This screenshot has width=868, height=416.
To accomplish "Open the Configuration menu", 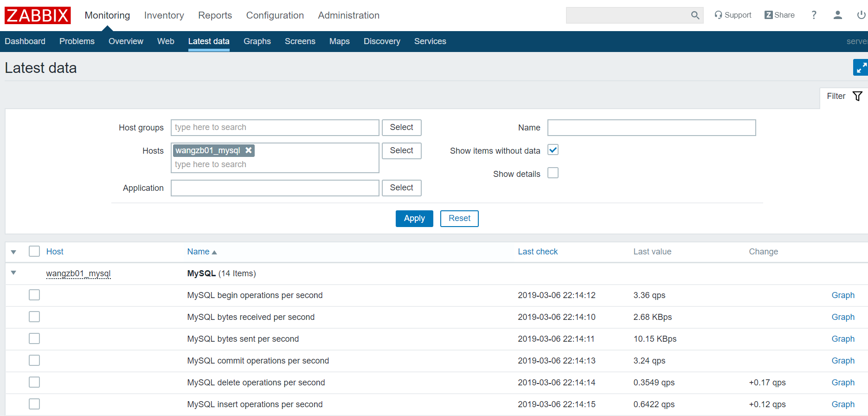I will pos(275,15).
